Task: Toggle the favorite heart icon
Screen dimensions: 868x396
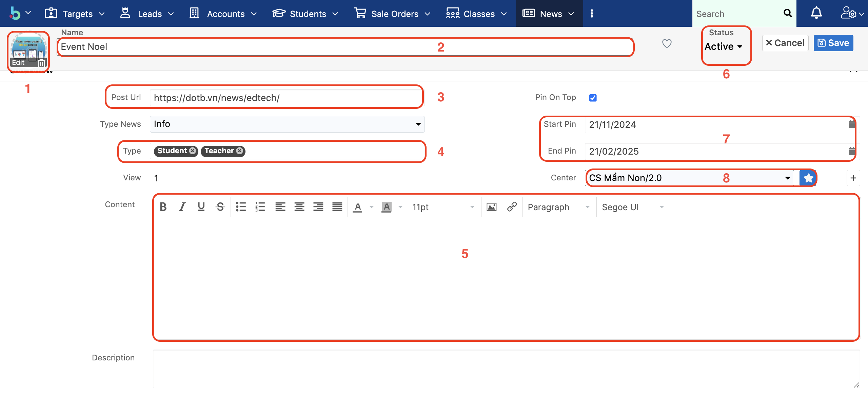Action: pos(667,43)
